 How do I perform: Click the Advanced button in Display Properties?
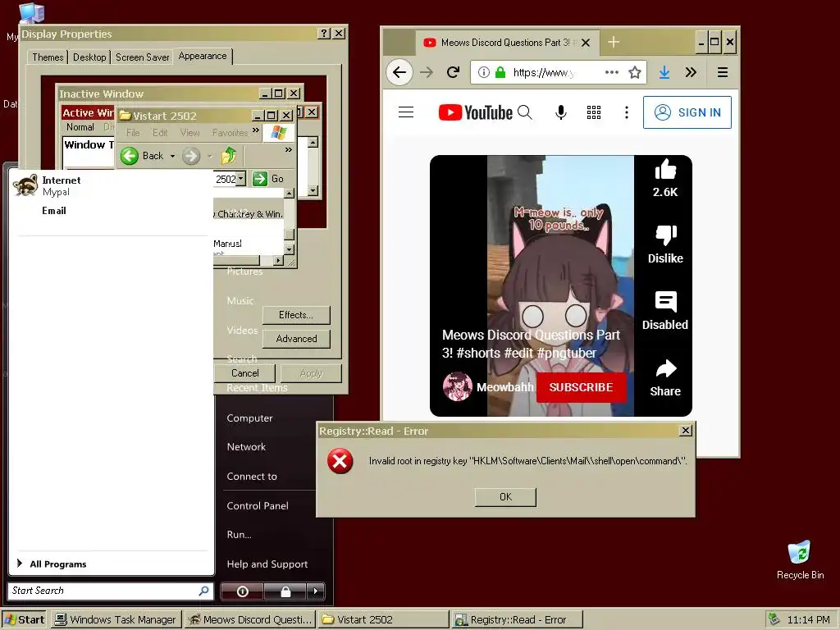296,339
